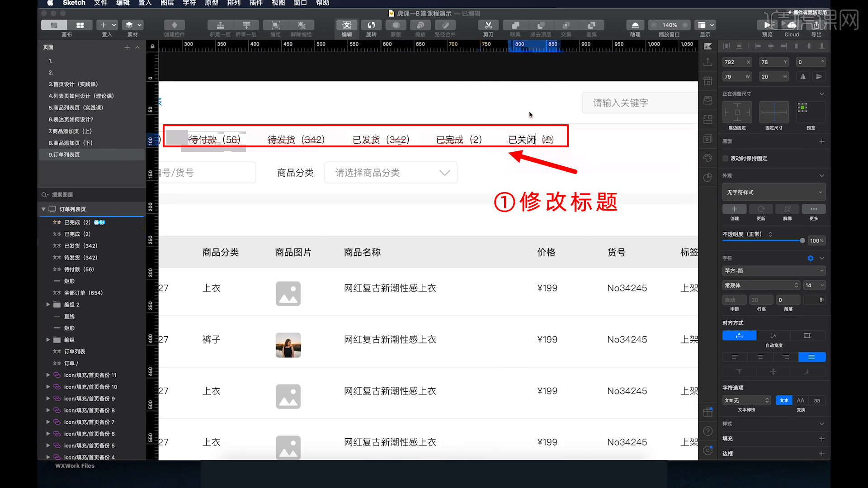Open the 助理 assistant bell icon
Image resolution: width=868 pixels, height=488 pixels.
point(635,25)
